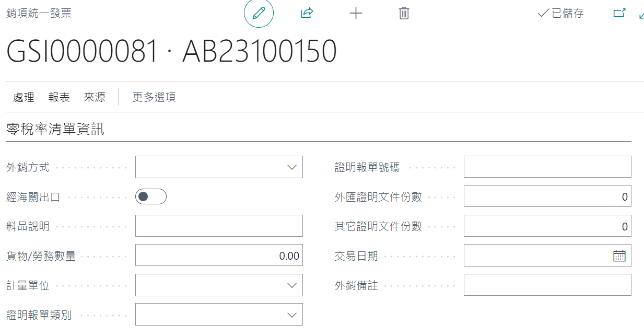The image size is (644, 336).
Task: Click the 外銷方式 field label
Action: point(28,167)
